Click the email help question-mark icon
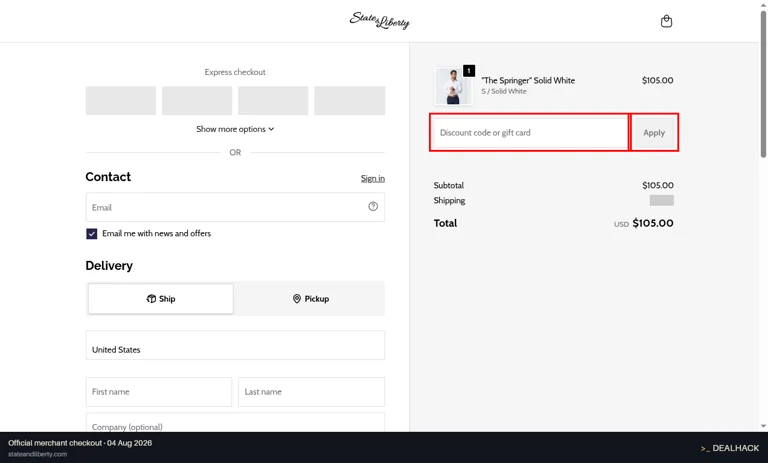768x463 pixels. 373,206
